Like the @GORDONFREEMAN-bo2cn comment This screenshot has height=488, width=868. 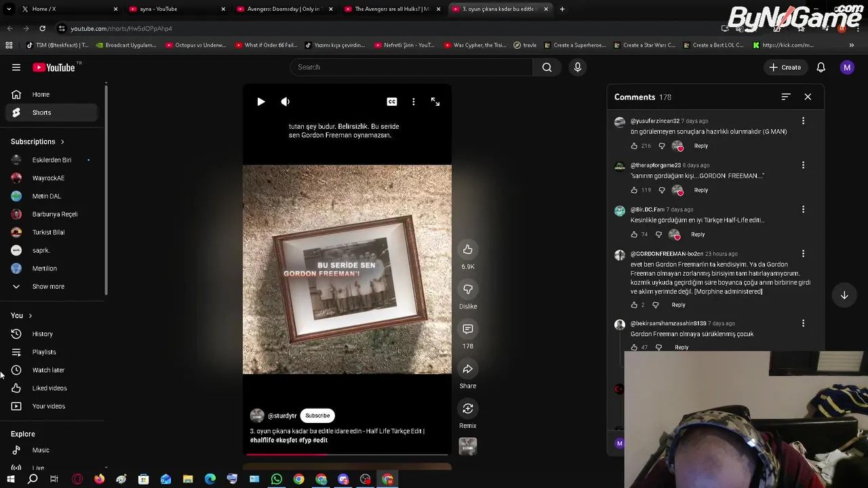tap(634, 305)
